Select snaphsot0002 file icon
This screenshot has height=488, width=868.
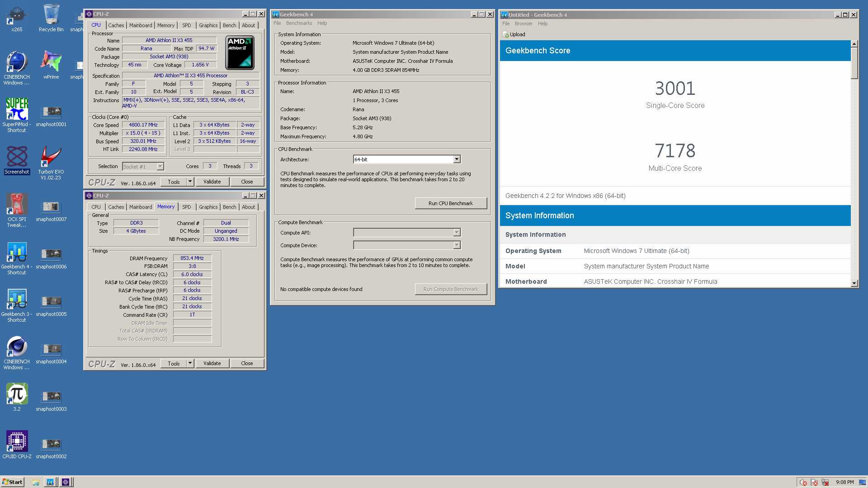(51, 448)
